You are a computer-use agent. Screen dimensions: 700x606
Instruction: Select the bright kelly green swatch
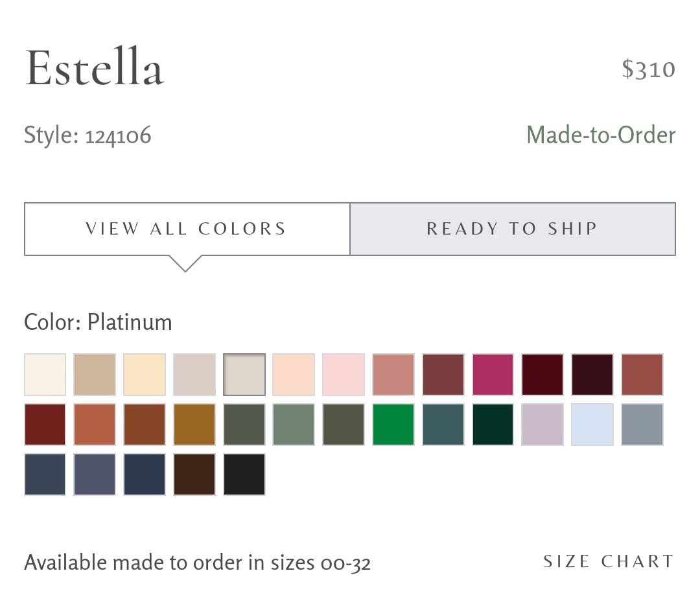coord(393,425)
